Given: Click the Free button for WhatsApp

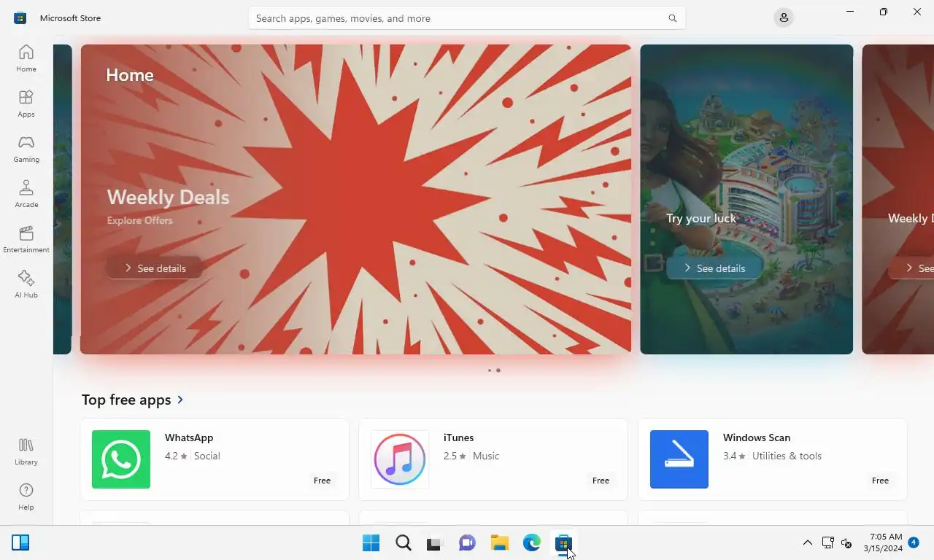Looking at the screenshot, I should coord(322,481).
